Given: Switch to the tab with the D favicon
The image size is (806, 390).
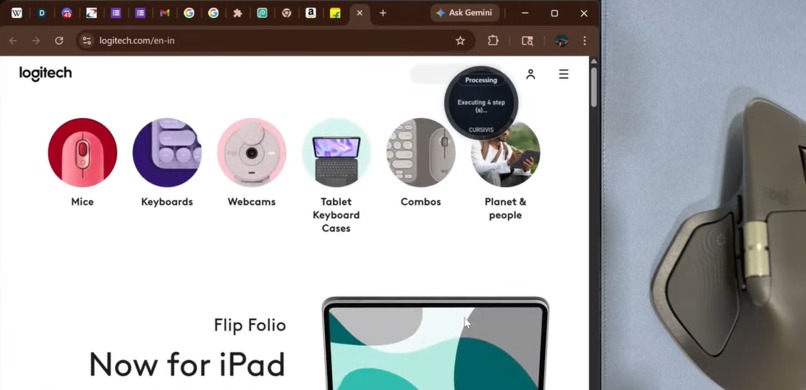Looking at the screenshot, I should (42, 13).
